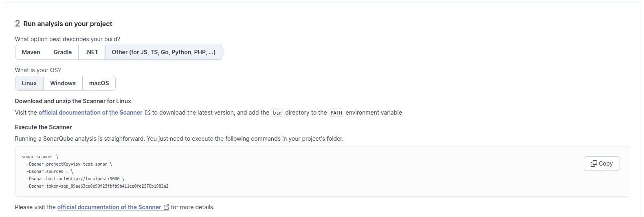Choose Windows as your OS
Screen dimensions: 644x217
point(63,83)
